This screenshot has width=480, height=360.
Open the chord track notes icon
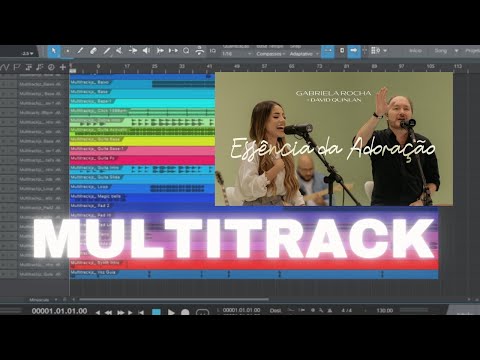click(x=39, y=67)
